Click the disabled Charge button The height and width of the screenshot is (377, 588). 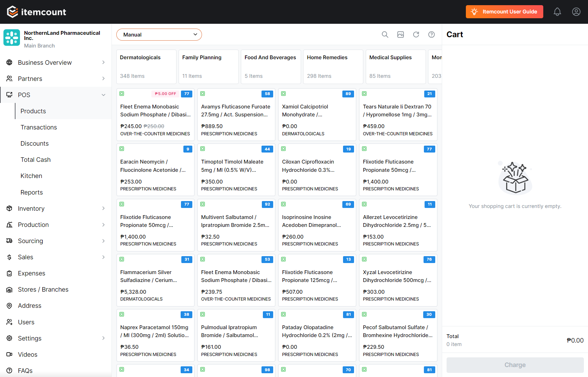(x=515, y=365)
